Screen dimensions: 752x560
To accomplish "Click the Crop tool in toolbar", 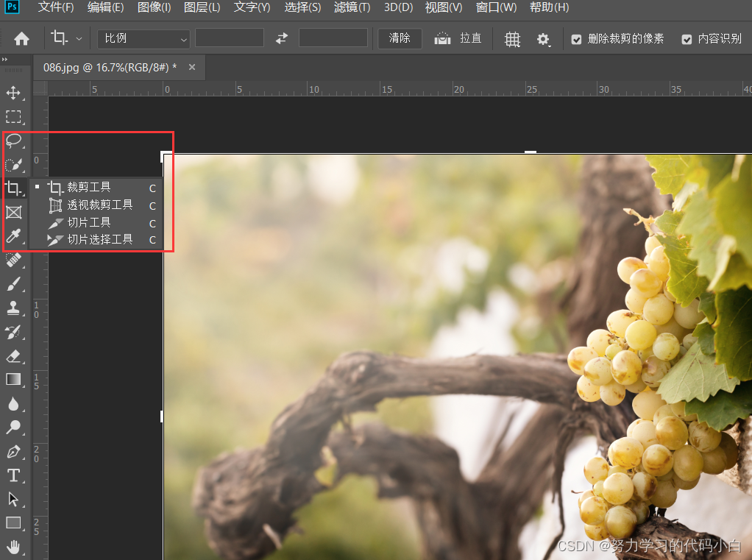I will 13,188.
